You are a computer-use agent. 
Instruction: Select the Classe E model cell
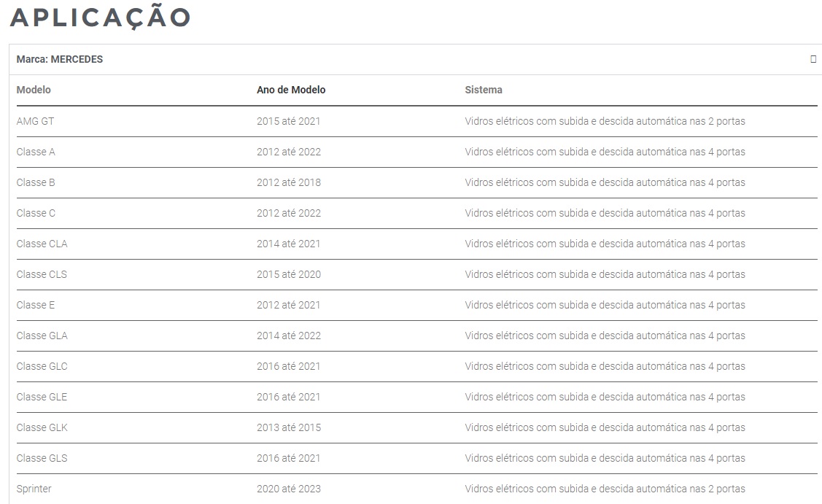(x=36, y=305)
